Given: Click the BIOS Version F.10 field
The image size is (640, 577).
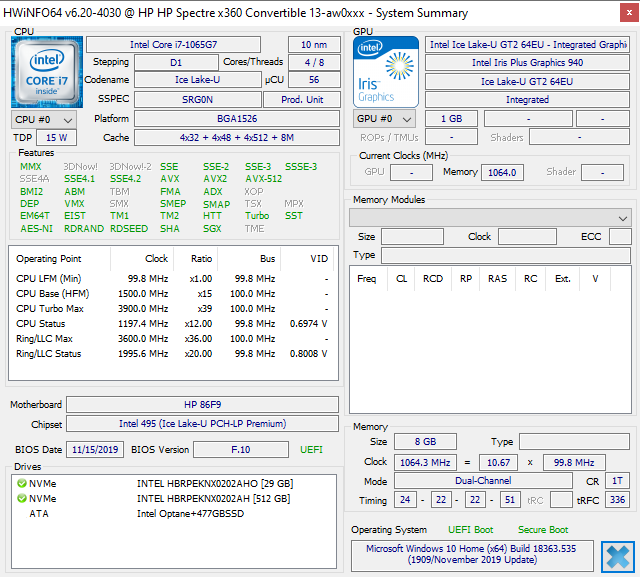Looking at the screenshot, I should click(x=241, y=450).
